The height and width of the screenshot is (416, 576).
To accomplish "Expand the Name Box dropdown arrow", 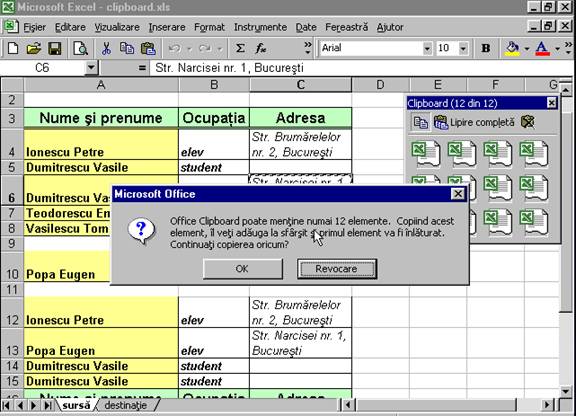I will 91,68.
